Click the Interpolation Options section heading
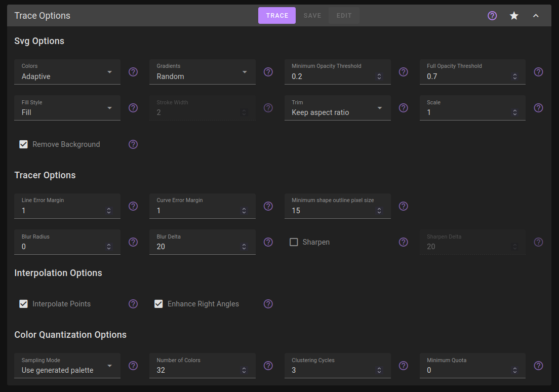559x392 pixels. (x=58, y=273)
